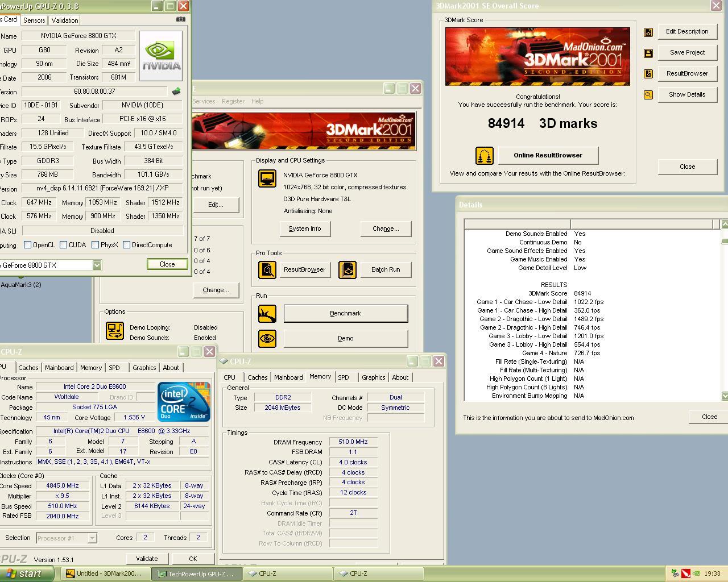Viewport: 728px width, 582px height.
Task: Click the Details list scroll down arrow
Action: (x=725, y=396)
